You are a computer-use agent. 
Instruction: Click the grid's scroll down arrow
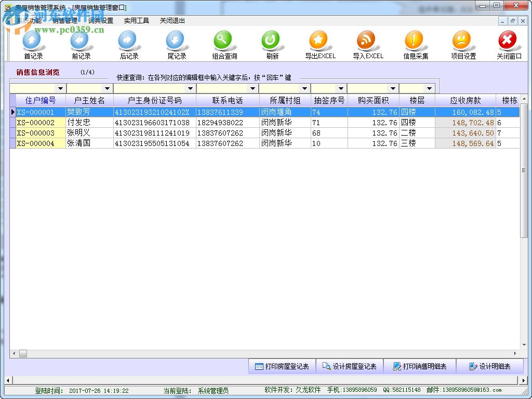tap(524, 345)
